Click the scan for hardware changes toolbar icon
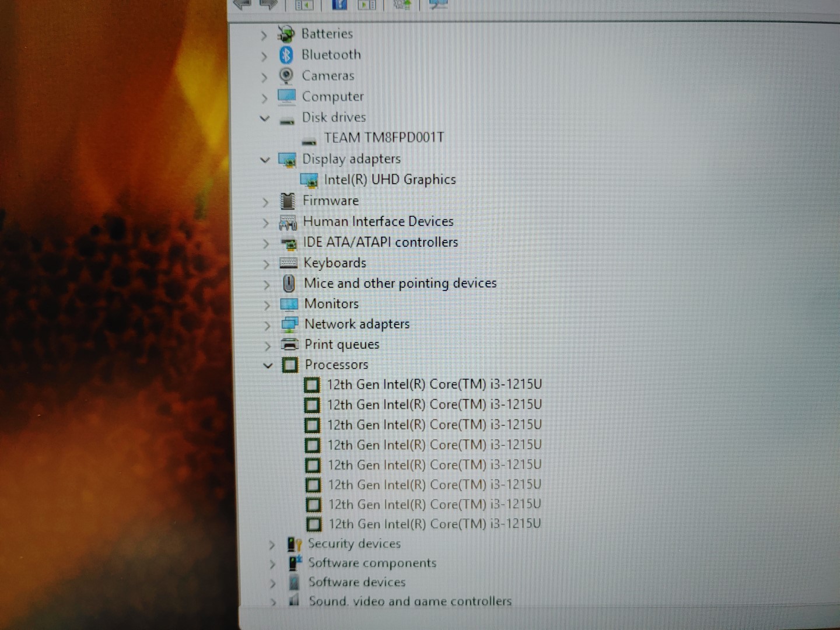The width and height of the screenshot is (840, 630). (x=438, y=5)
